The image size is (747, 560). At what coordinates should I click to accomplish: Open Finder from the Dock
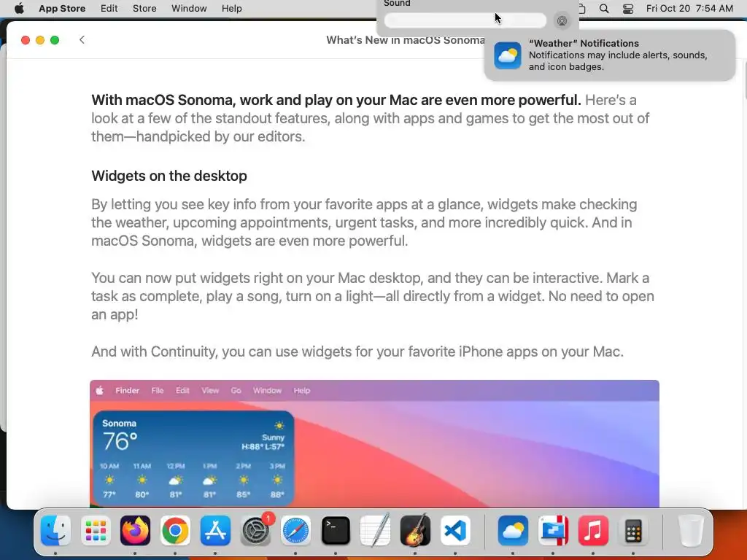(x=55, y=530)
